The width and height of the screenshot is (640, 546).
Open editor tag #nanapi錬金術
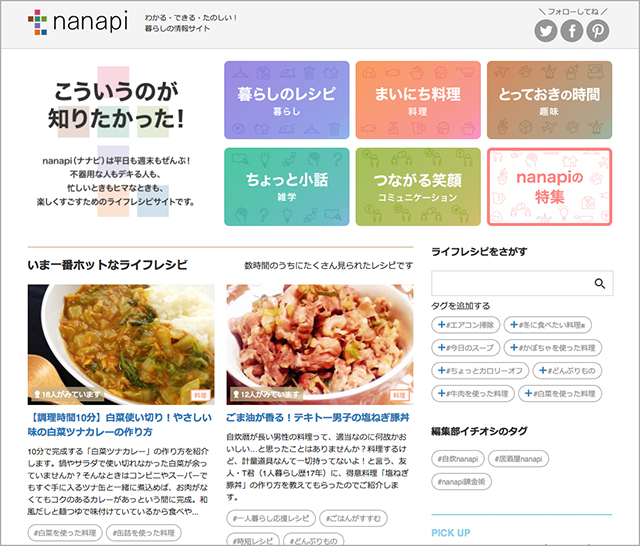click(x=462, y=482)
